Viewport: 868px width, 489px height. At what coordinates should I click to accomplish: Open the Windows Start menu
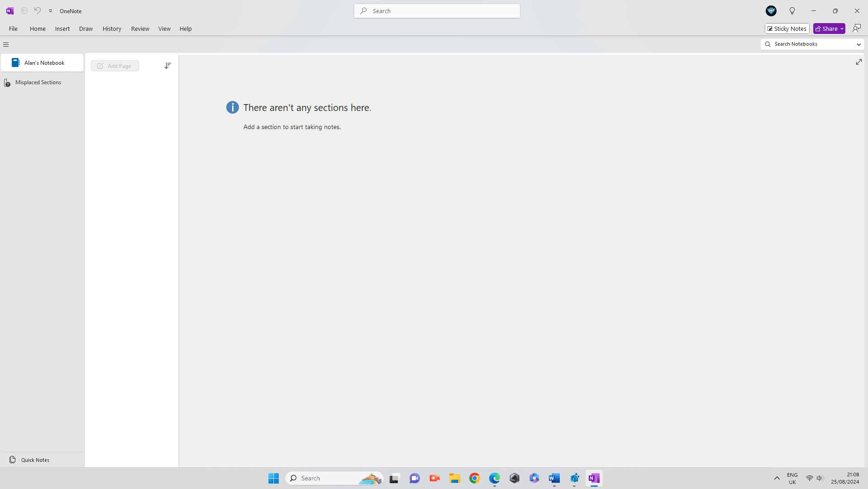point(273,479)
